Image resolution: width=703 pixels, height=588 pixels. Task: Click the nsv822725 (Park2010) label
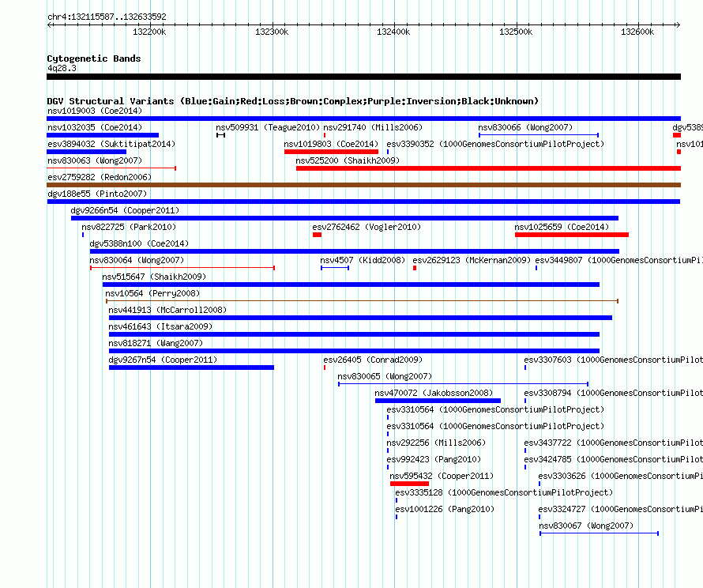pos(129,227)
